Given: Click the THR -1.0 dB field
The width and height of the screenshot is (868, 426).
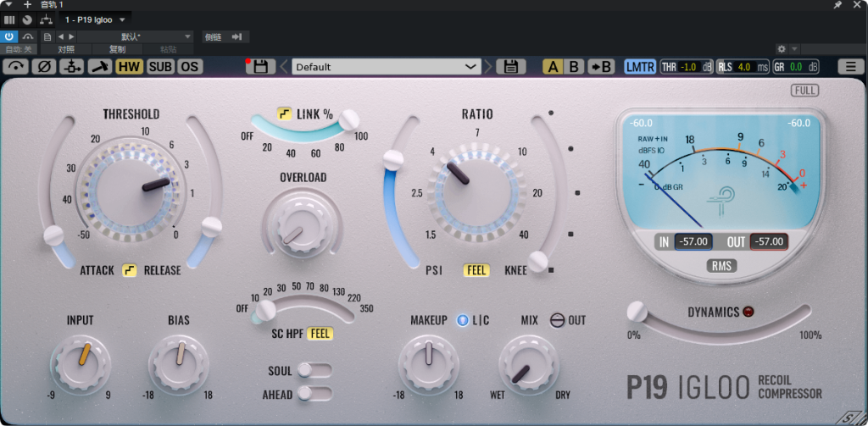Looking at the screenshot, I should click(687, 67).
